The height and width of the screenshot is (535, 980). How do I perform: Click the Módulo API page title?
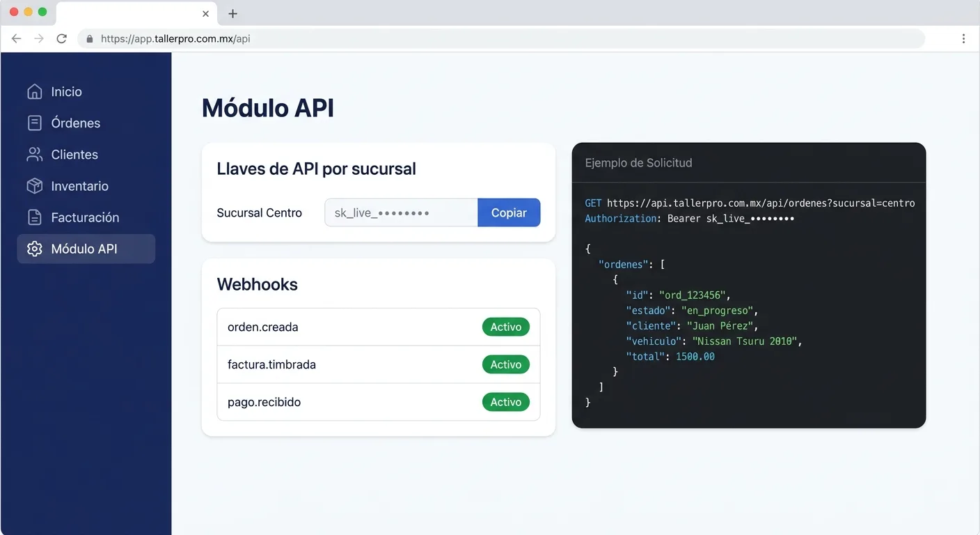click(x=268, y=108)
